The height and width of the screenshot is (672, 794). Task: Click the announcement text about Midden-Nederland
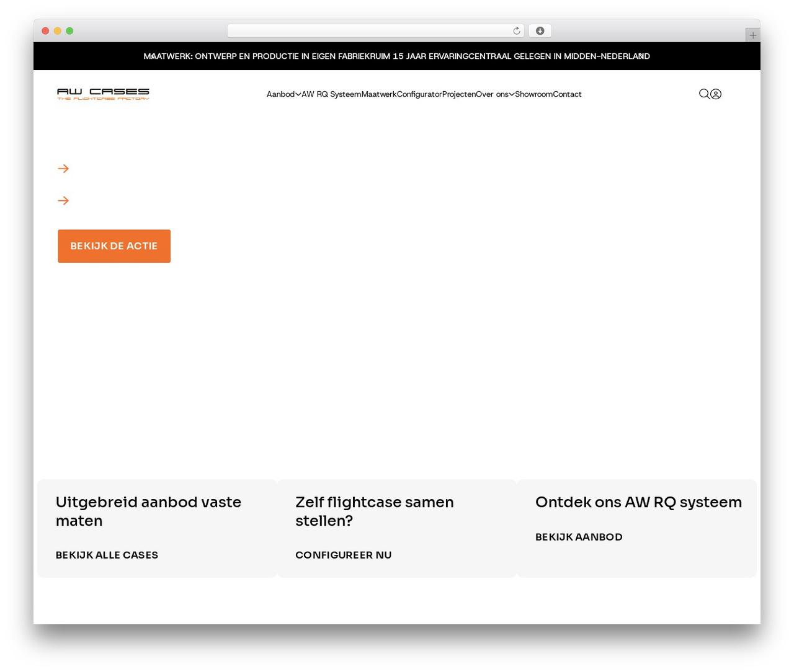point(560,56)
